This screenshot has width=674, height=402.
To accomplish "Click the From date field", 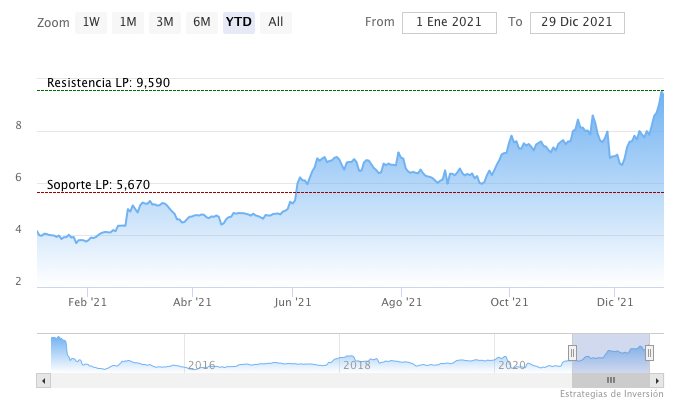I will click(x=449, y=23).
